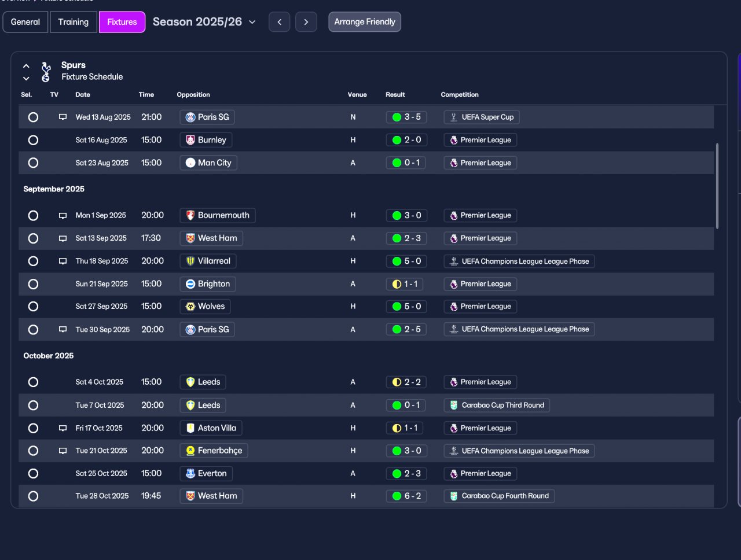
Task: Click the Champions League trophy icon on Fenerbahçe row
Action: coord(454,451)
